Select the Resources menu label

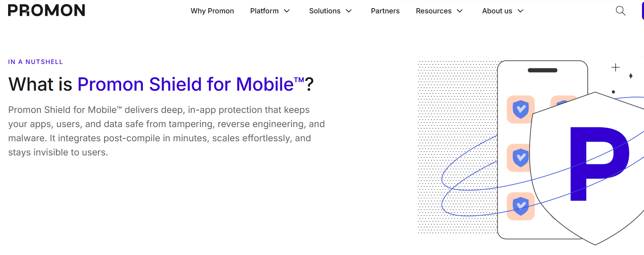434,11
